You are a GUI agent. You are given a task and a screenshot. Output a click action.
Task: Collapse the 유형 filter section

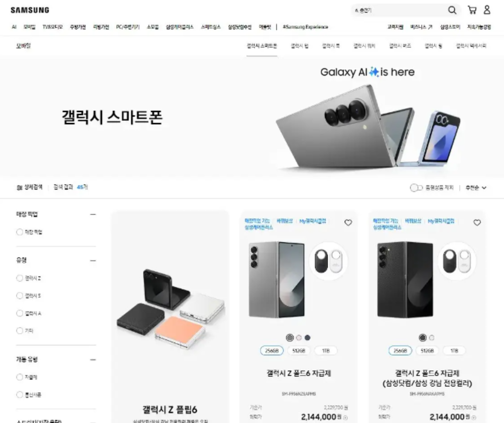coord(93,260)
